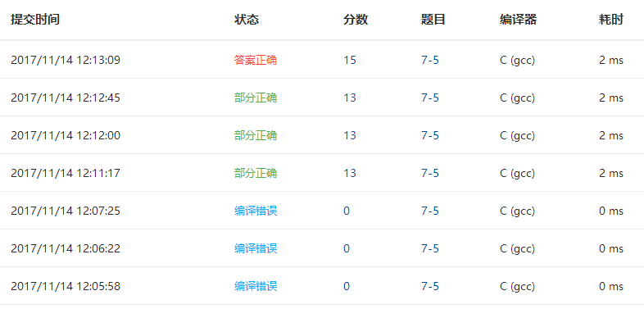644x309 pixels.
Task: Open problem 7-5 in the 12:07:25 row
Action: (x=430, y=211)
